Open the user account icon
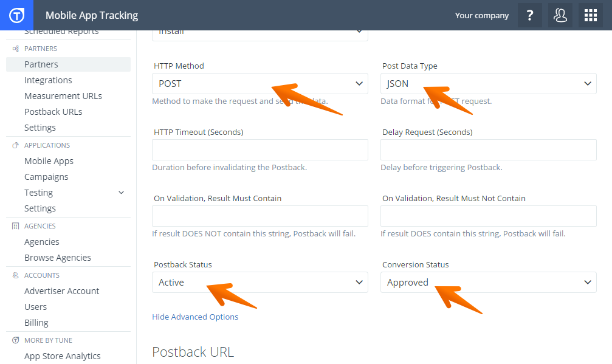Screen dimensions: 612x364 tap(560, 15)
